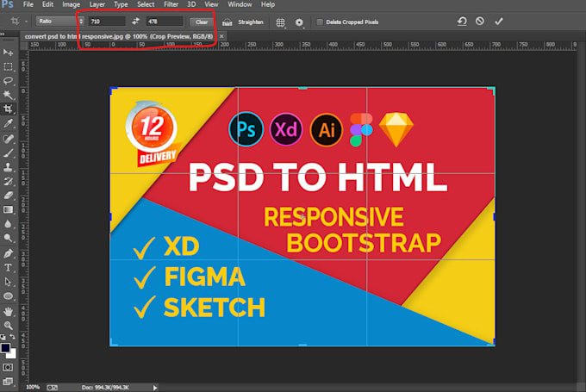Screen dimensions: 586x392
Task: Close the document tab
Action: (221, 36)
